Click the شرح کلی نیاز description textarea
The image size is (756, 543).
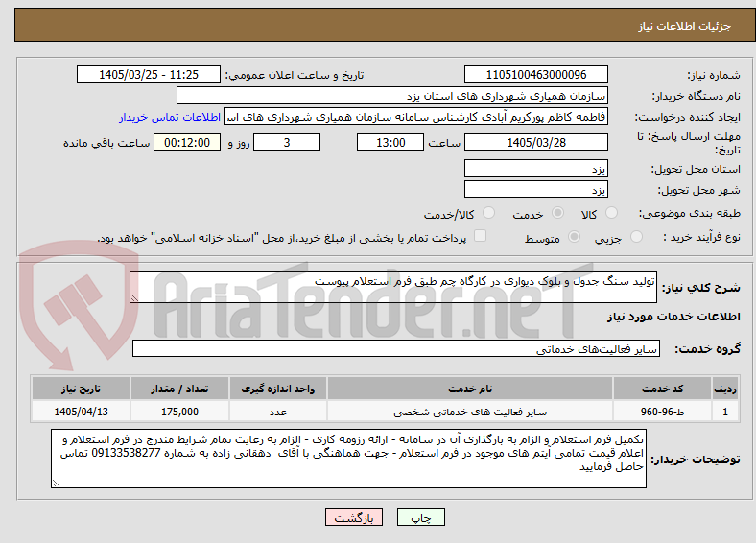(393, 287)
